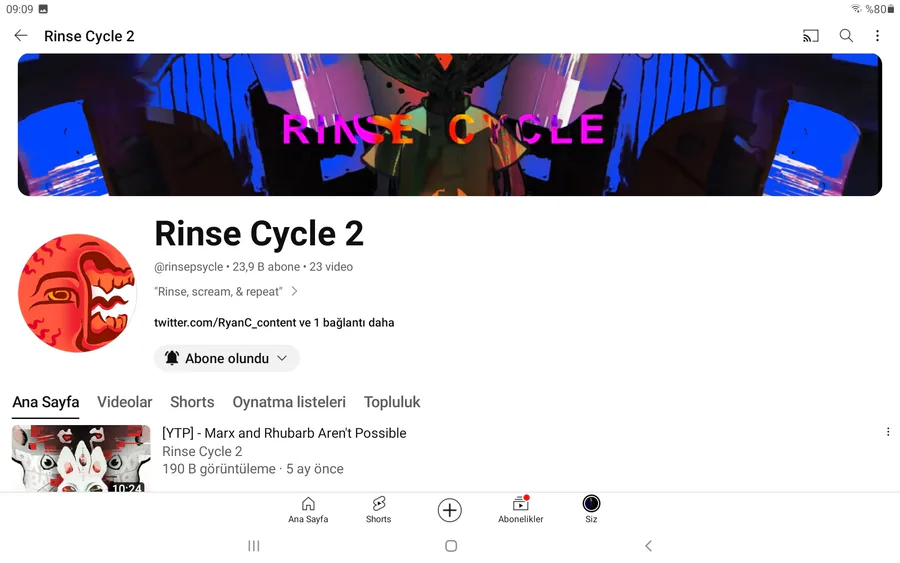The image size is (900, 563).
Task: Tap the create plus button
Action: (x=449, y=510)
